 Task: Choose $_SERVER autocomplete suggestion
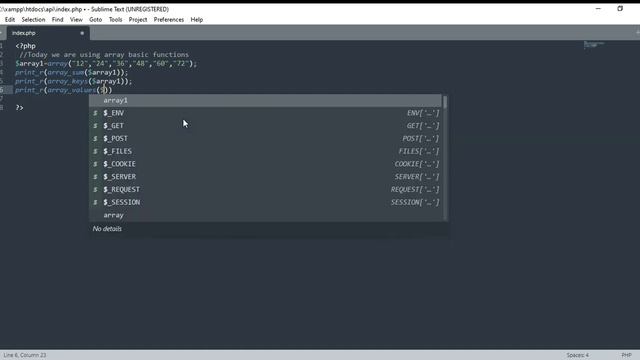click(265, 177)
